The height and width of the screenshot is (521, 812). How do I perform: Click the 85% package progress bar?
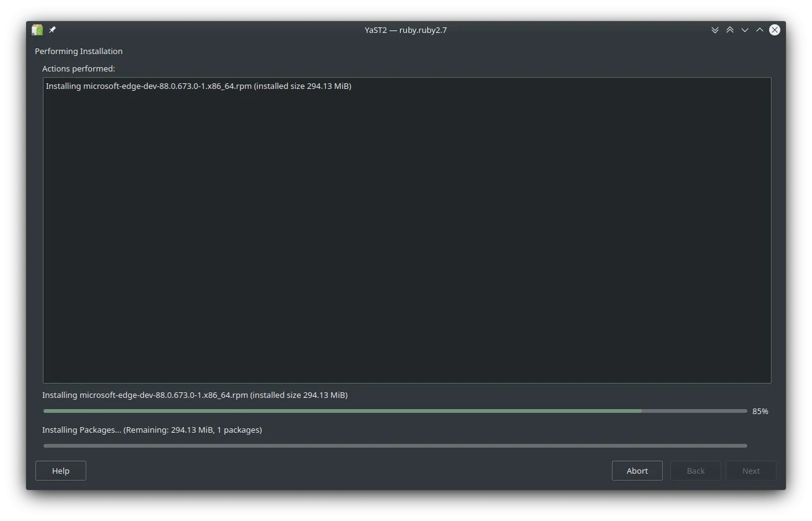coord(394,410)
